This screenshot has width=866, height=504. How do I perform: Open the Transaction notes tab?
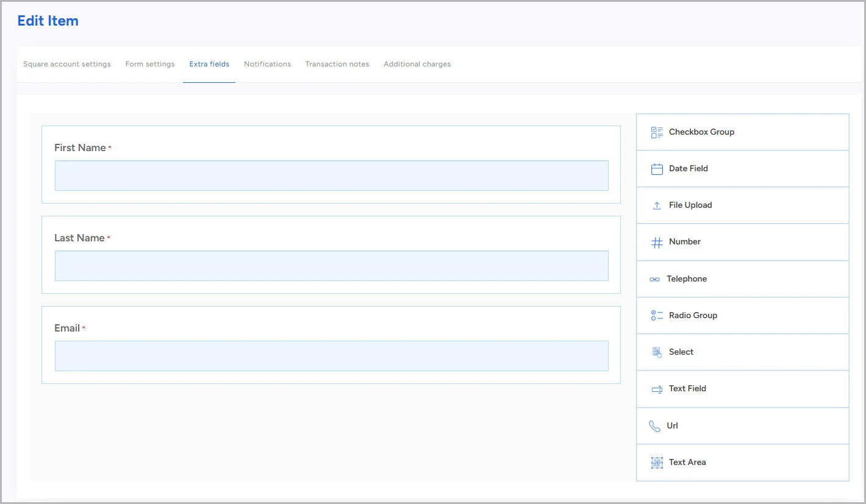(337, 64)
